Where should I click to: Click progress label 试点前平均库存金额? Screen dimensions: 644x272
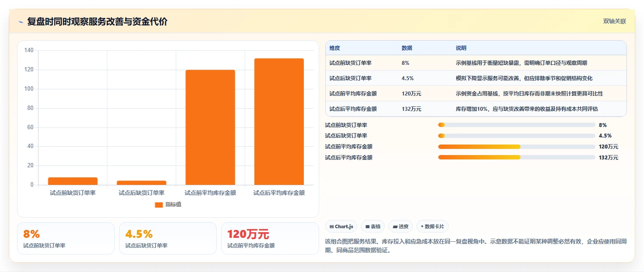(349, 147)
